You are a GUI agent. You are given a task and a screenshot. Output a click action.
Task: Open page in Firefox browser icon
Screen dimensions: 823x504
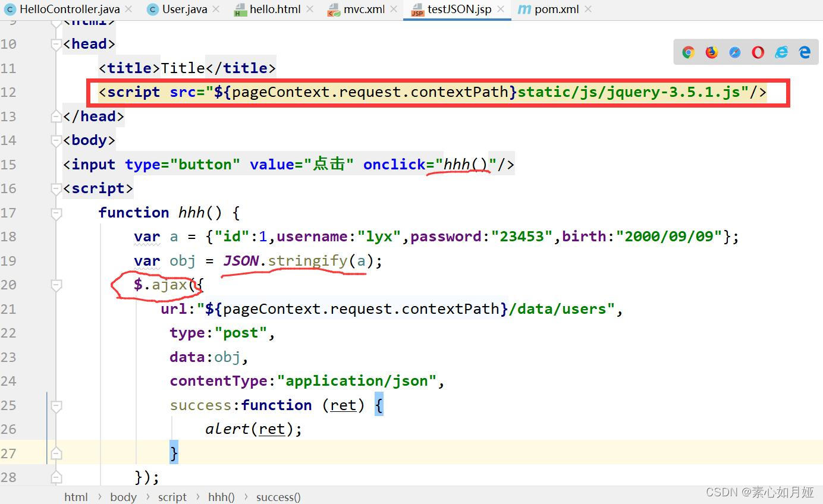pos(711,52)
